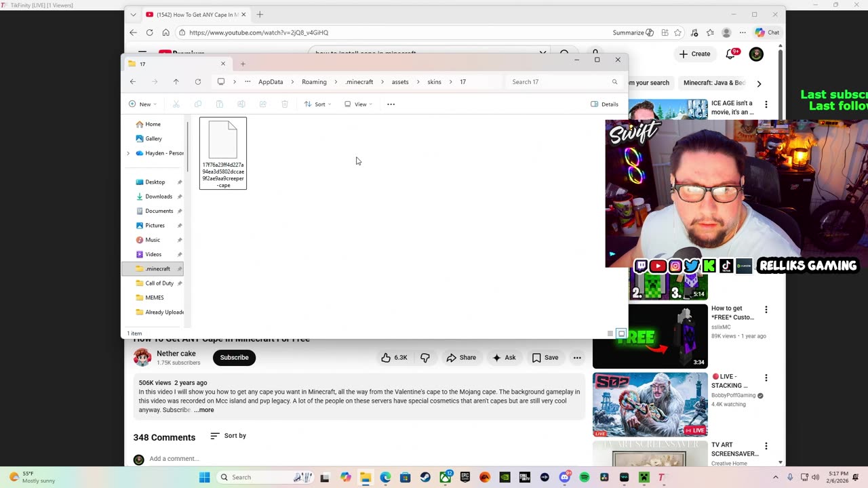Share the YouTube video
Viewport: 868px width, 488px height.
click(461, 358)
